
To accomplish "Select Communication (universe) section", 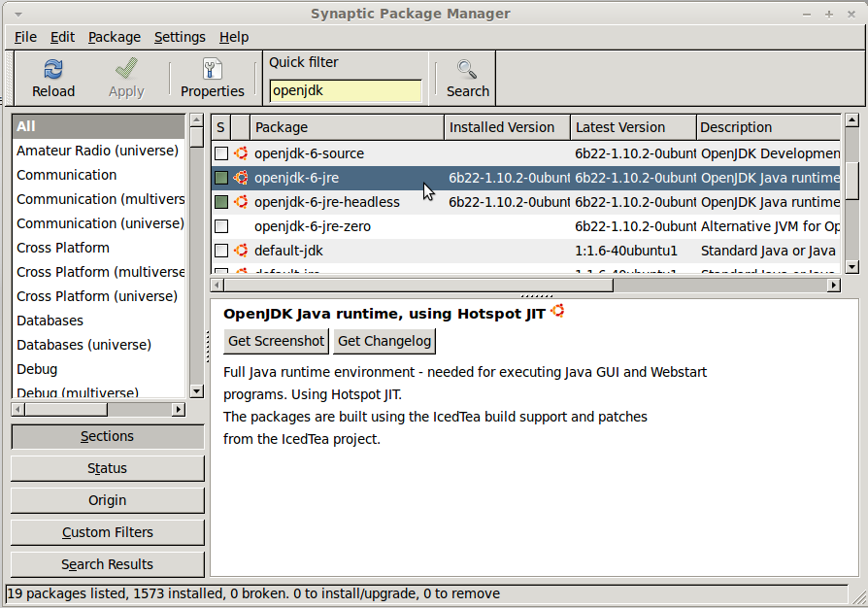I will (98, 223).
